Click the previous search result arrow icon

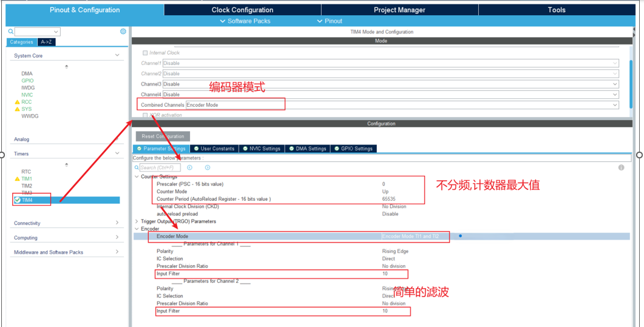coord(190,167)
